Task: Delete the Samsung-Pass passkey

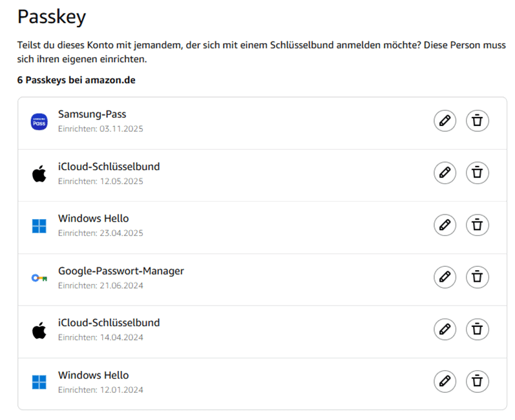Action: click(478, 121)
